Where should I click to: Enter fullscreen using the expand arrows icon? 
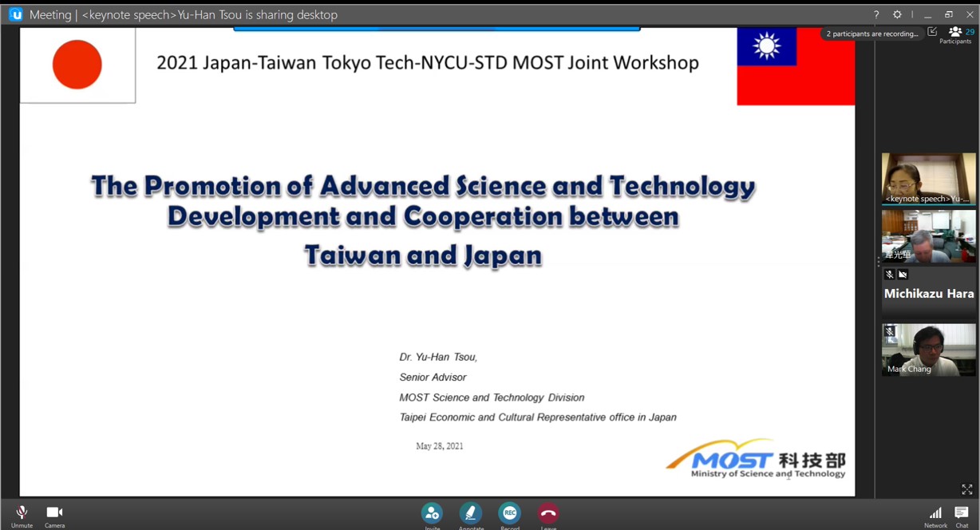click(x=966, y=489)
